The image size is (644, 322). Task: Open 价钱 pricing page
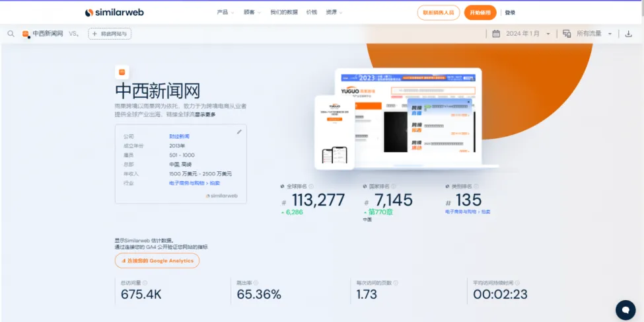[312, 13]
